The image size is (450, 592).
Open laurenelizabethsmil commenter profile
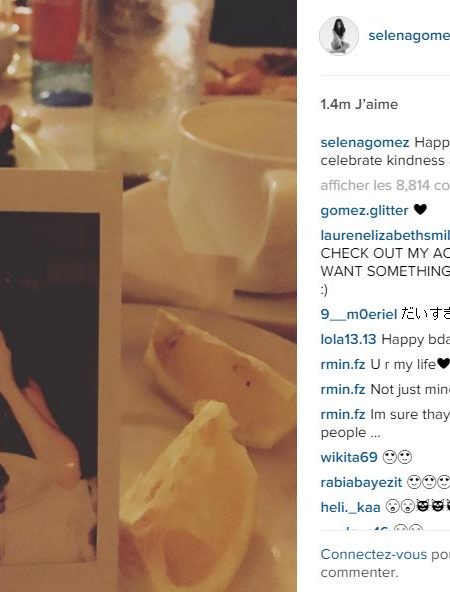(385, 235)
